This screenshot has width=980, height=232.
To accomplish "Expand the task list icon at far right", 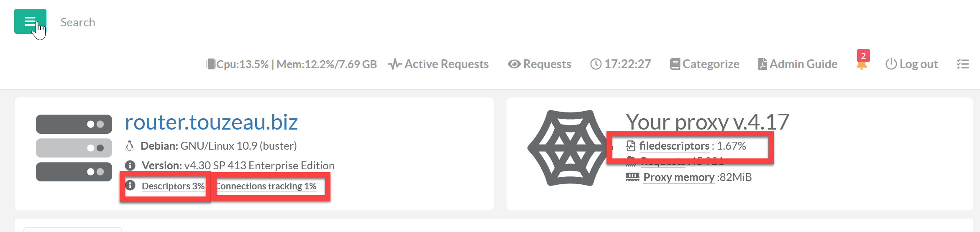I will pos(962,64).
